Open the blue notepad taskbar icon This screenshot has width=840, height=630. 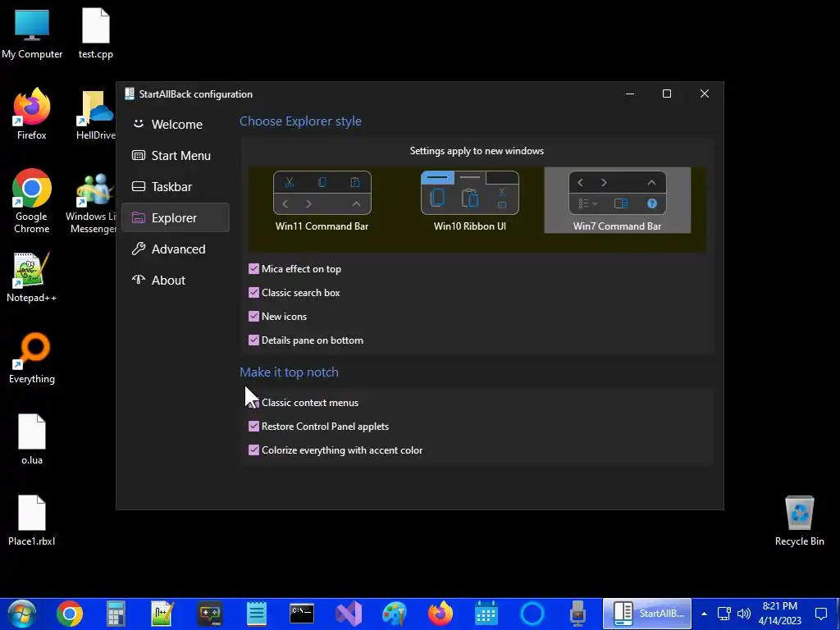[256, 614]
